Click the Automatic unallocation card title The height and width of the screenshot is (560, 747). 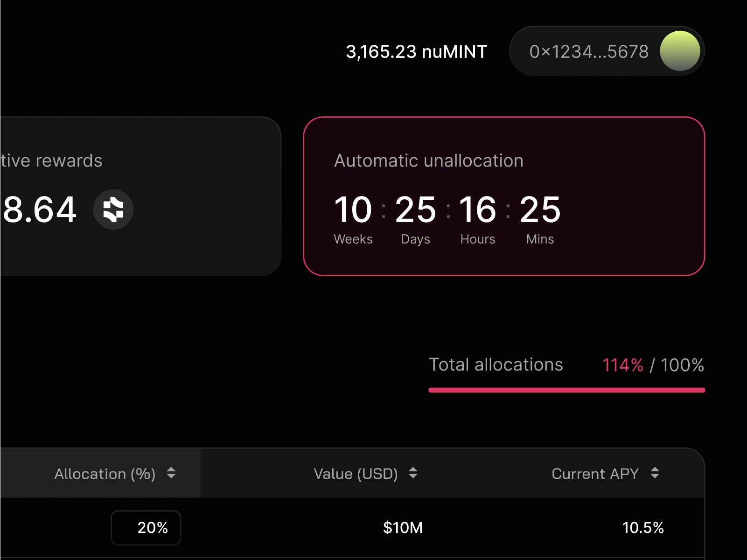point(428,161)
